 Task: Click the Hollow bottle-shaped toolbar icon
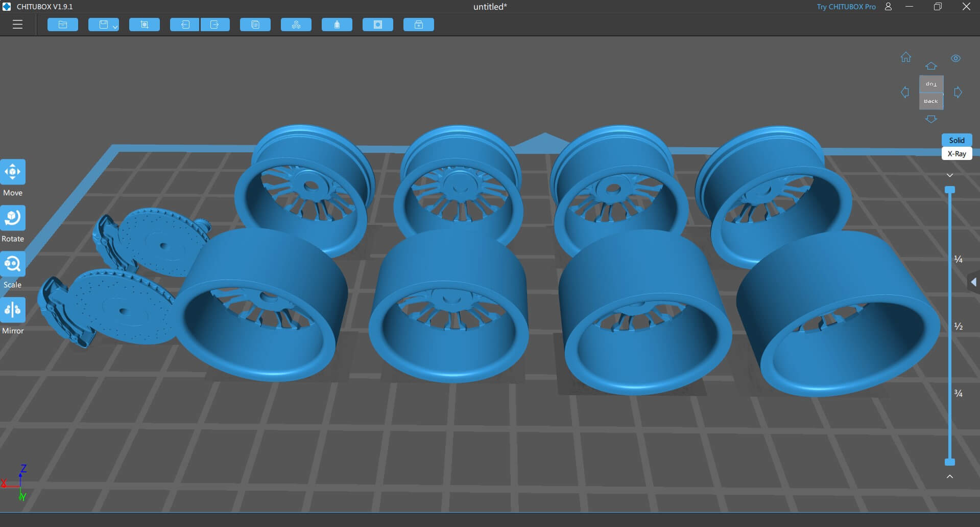(x=337, y=25)
